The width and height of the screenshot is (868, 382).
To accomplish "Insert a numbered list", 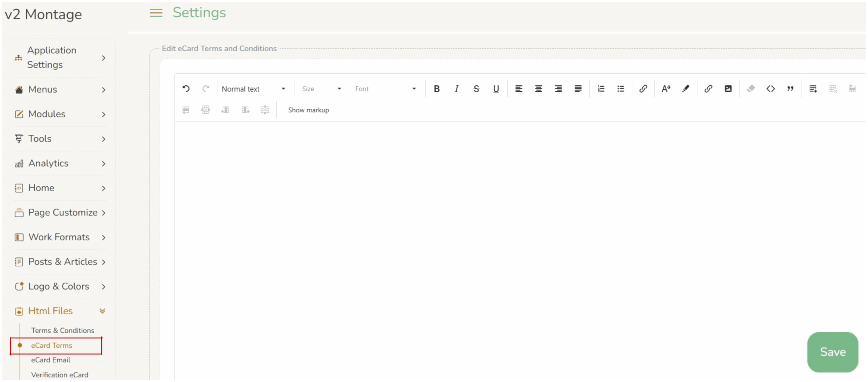I will click(601, 89).
